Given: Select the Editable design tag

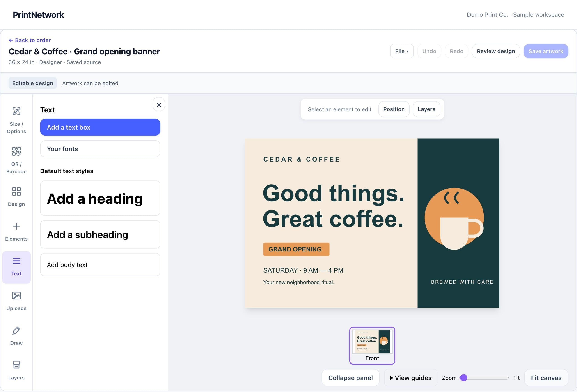Looking at the screenshot, I should (x=32, y=83).
